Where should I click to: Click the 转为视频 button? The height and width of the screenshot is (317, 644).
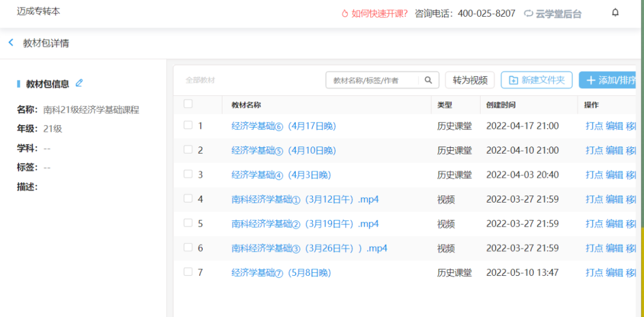tap(470, 80)
